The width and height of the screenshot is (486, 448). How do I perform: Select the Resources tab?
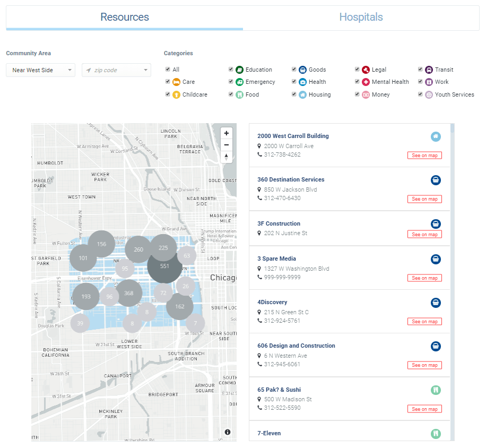tap(125, 17)
